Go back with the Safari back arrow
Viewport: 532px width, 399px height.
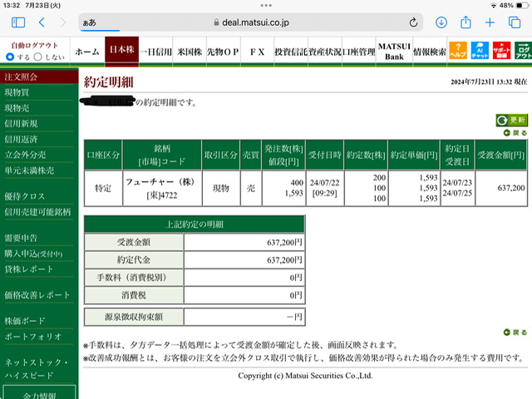[42, 22]
